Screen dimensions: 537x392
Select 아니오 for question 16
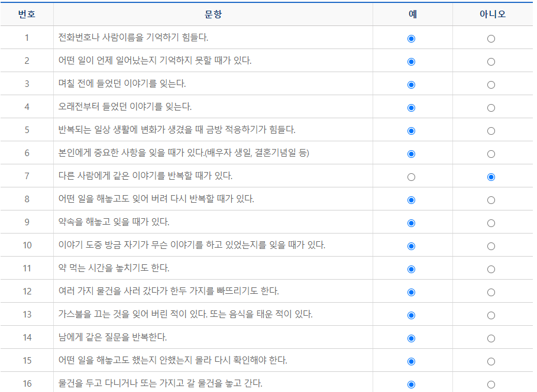pos(491,384)
